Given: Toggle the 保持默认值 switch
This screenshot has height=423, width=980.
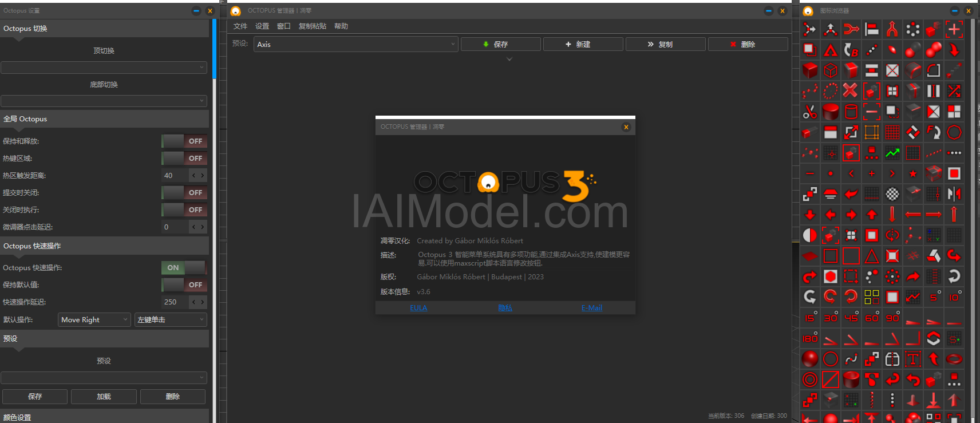Looking at the screenshot, I should (184, 285).
